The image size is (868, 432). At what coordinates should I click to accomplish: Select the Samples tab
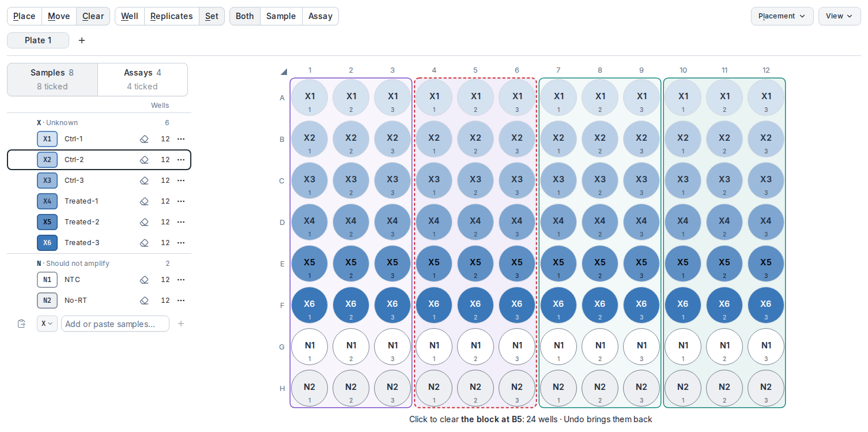pyautogui.click(x=52, y=80)
